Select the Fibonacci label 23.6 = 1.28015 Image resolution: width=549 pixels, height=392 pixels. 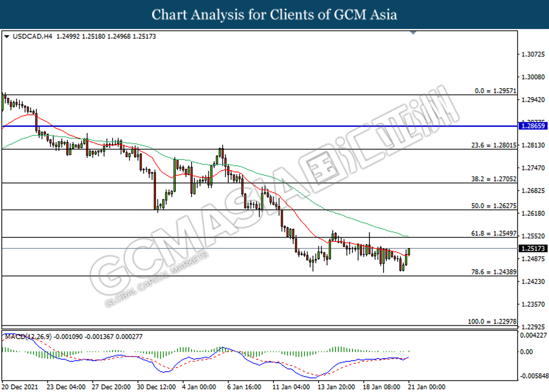click(x=494, y=145)
